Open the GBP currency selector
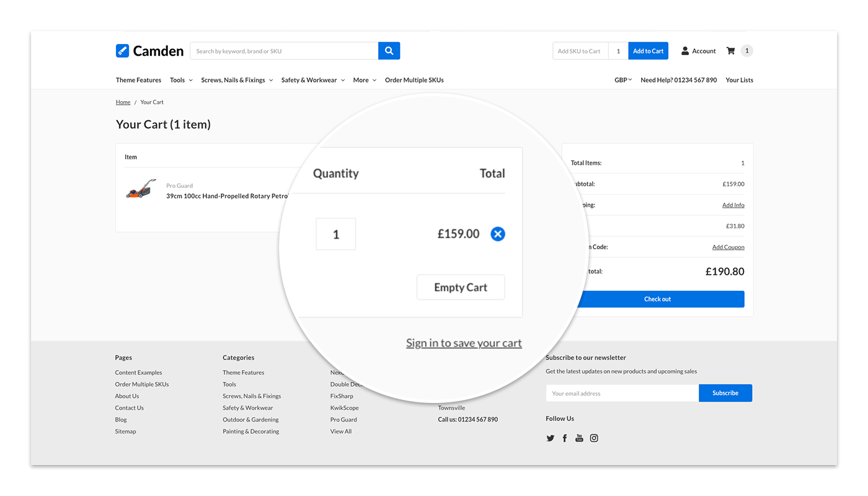 point(623,80)
